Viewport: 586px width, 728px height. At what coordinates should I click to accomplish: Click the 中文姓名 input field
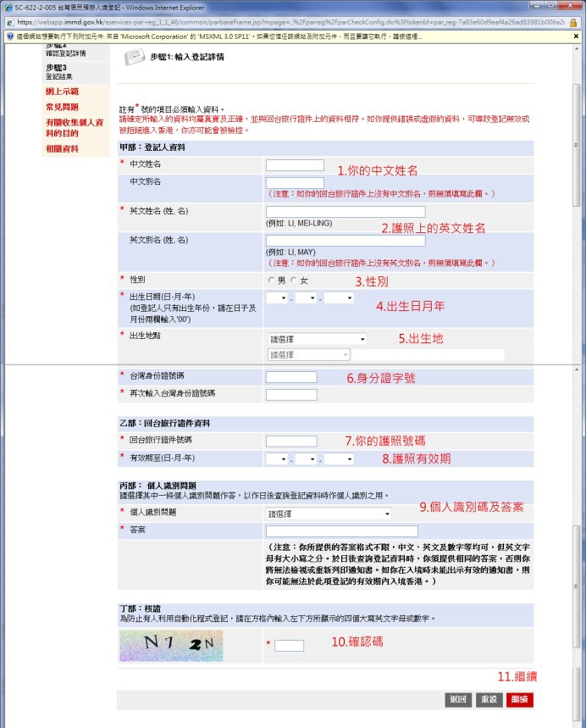coord(295,164)
